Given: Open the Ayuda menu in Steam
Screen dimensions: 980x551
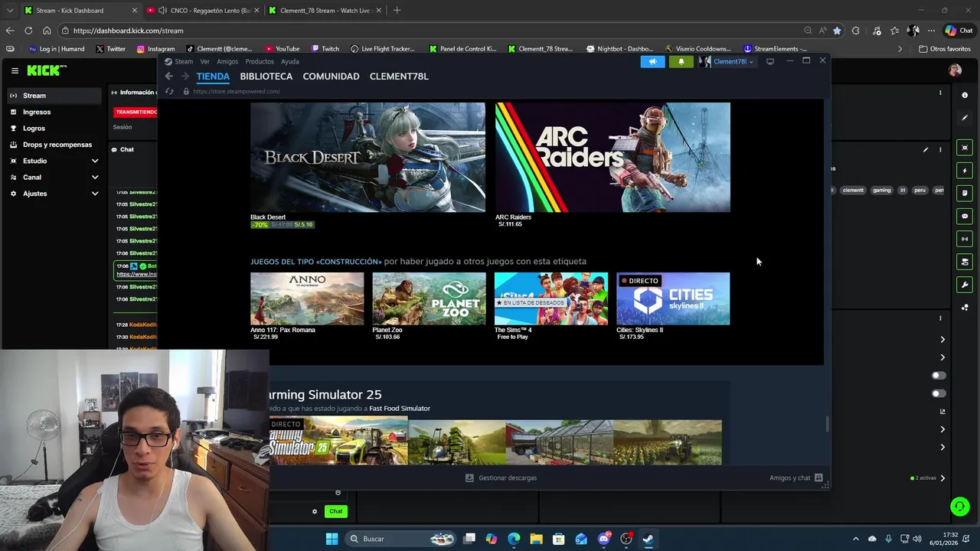Looking at the screenshot, I should (x=289, y=61).
